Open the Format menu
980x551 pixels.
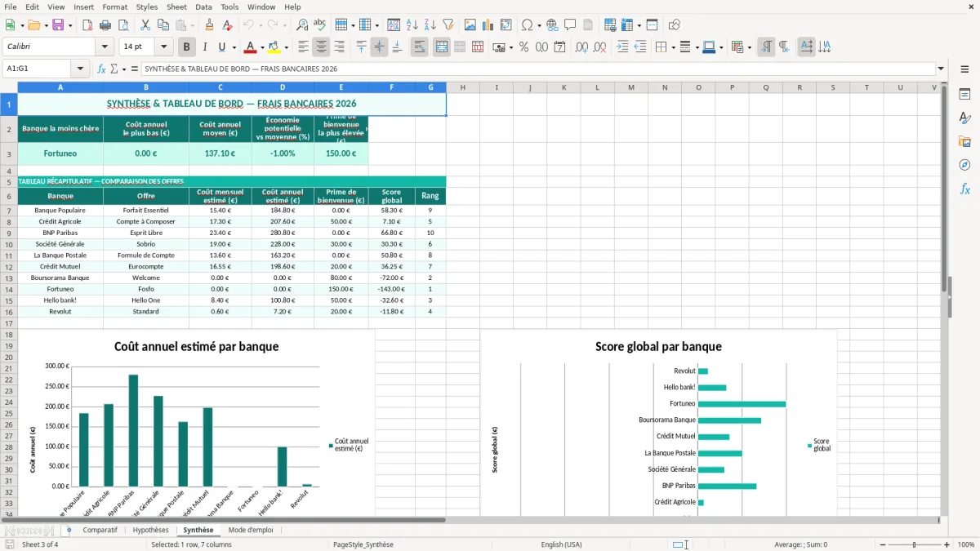pyautogui.click(x=115, y=7)
